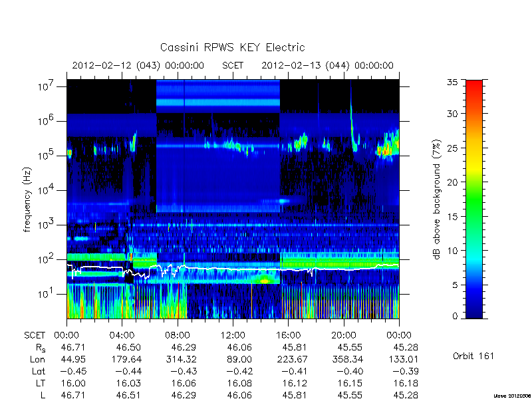The image size is (532, 399).
Task: Click the rainbow colorbar scale
Action: click(474, 199)
